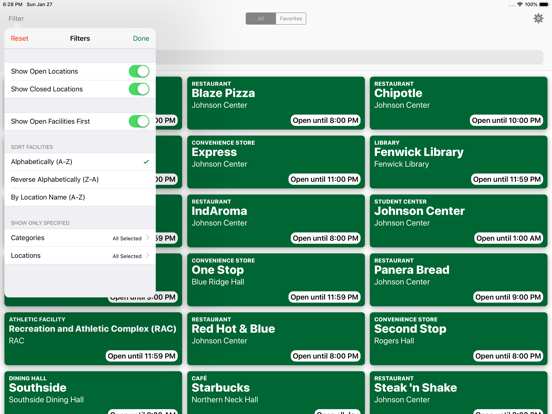Click Panera Bread 'Open until 9:00 PM' badge
552x414 pixels.
point(508,297)
